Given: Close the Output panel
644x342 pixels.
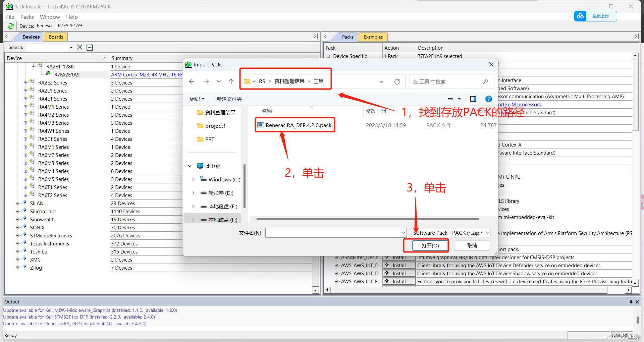Looking at the screenshot, I should 637,302.
